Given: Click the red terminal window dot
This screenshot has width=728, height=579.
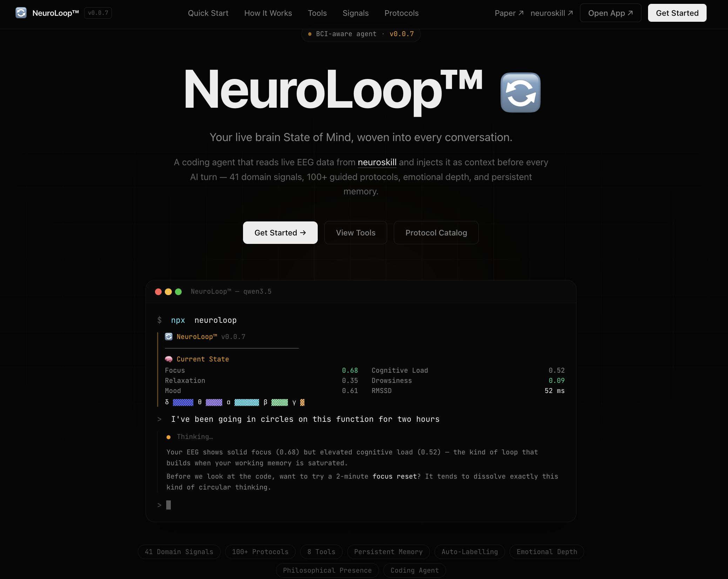Looking at the screenshot, I should [158, 292].
